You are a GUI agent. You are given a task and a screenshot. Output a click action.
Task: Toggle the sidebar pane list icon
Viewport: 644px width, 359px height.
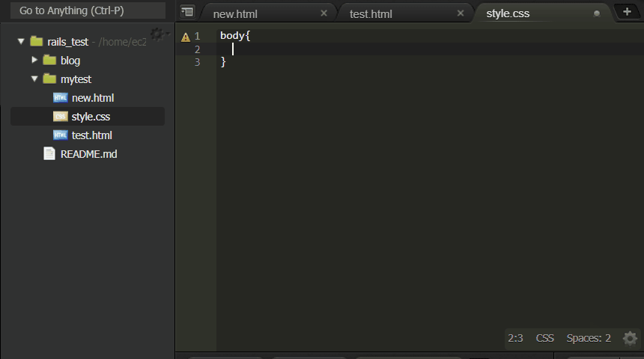(187, 12)
